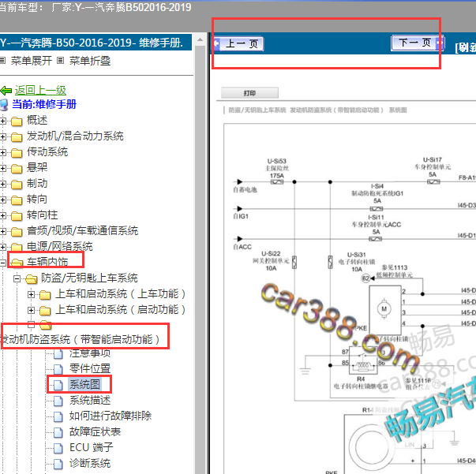This screenshot has width=476, height=474.
Task: Click the 转向 folder icon
Action: pos(17,200)
